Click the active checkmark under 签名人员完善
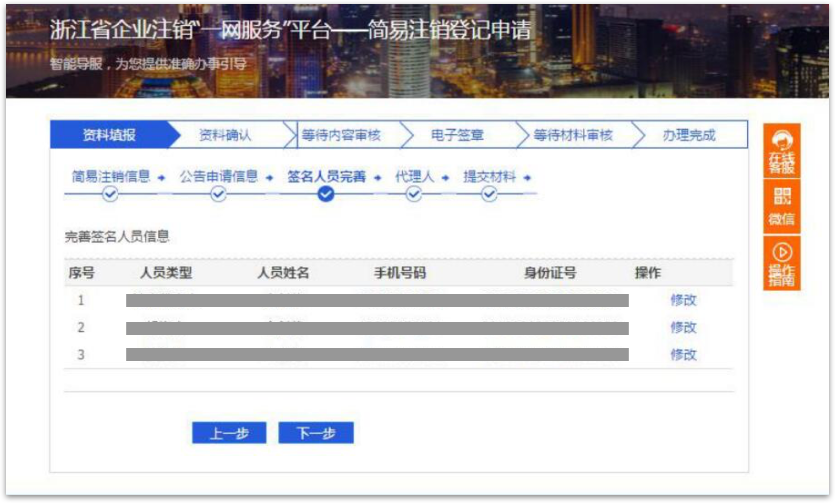835x503 pixels. coord(325,195)
